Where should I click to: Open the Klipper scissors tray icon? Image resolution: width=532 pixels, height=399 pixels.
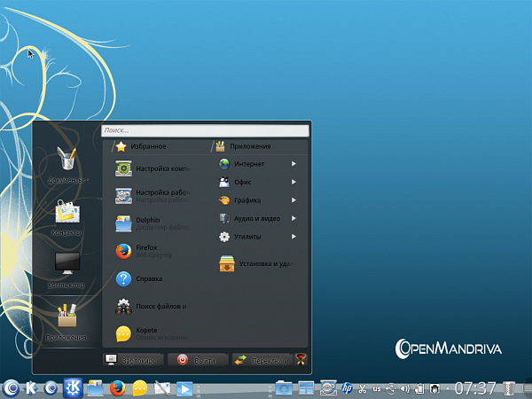coord(363,388)
